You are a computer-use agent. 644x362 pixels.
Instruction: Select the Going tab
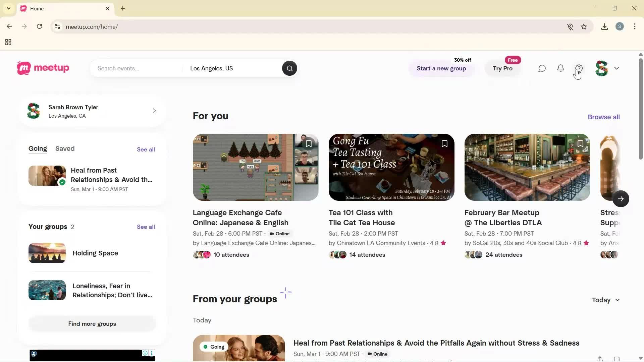pos(37,148)
